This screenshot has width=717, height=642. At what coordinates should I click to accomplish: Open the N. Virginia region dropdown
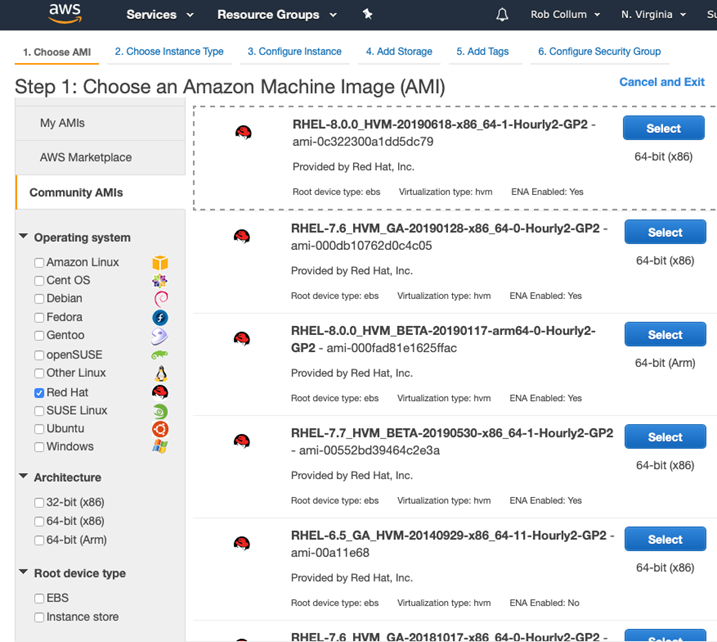click(x=653, y=15)
